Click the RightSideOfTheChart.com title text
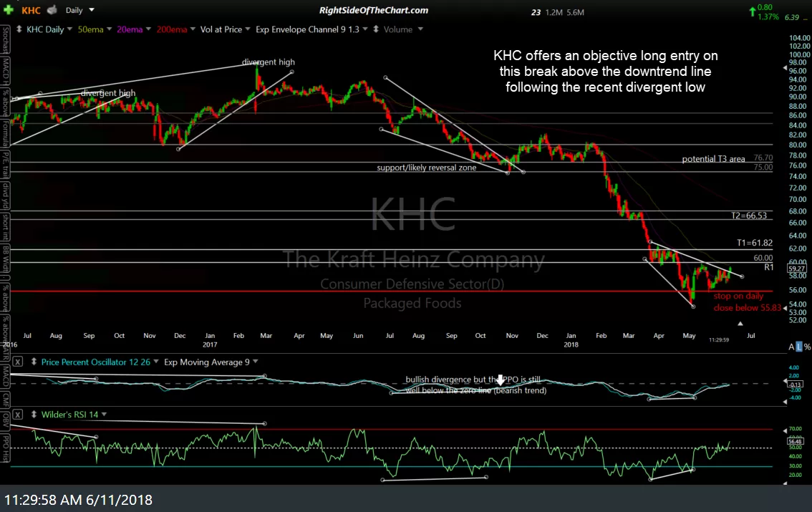The width and height of the screenshot is (812, 512). [373, 10]
